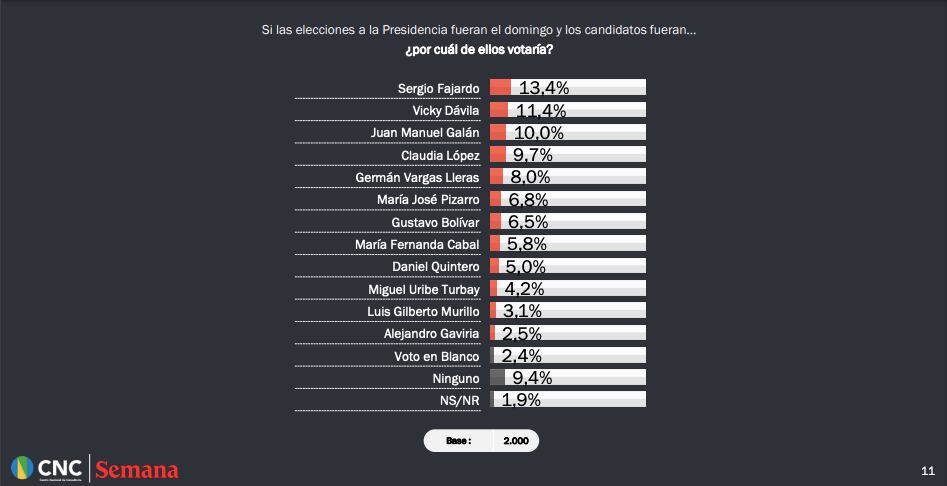Click Juan Manuel Galán's 10,0% bar
This screenshot has height=486, width=947.
(x=567, y=132)
